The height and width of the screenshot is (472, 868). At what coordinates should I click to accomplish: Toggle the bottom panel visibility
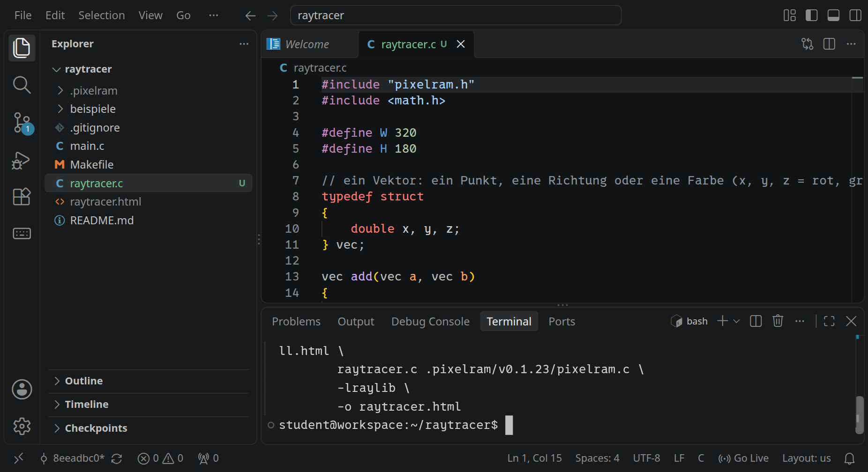coord(833,15)
